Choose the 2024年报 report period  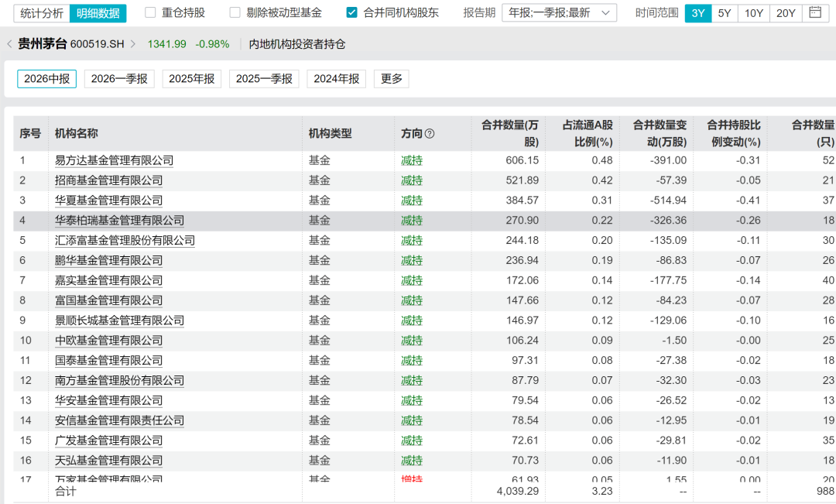coord(337,79)
